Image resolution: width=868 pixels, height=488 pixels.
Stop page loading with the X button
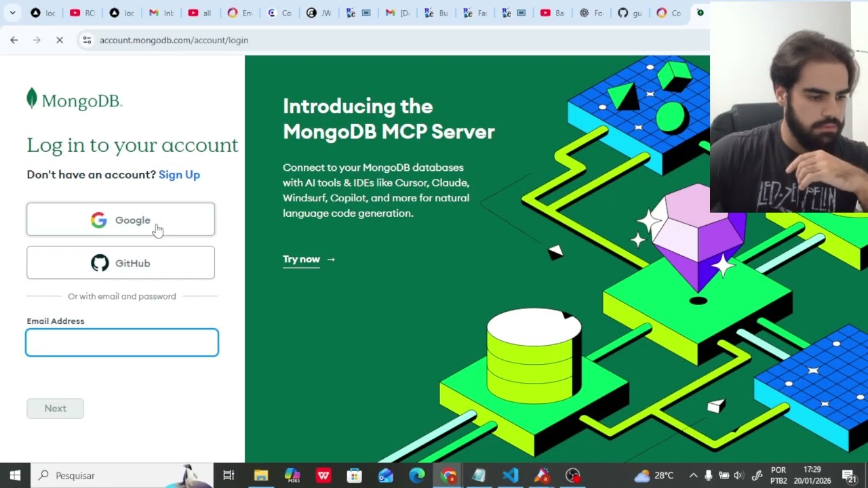click(60, 40)
